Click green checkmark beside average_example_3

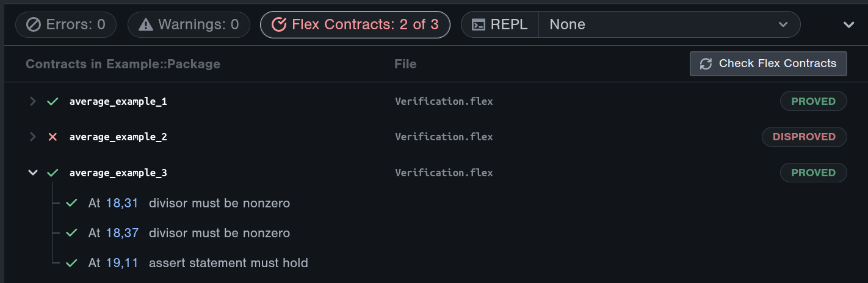point(52,173)
